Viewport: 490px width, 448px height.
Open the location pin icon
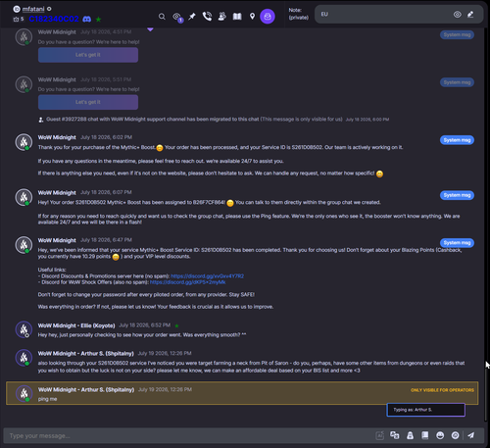click(252, 17)
